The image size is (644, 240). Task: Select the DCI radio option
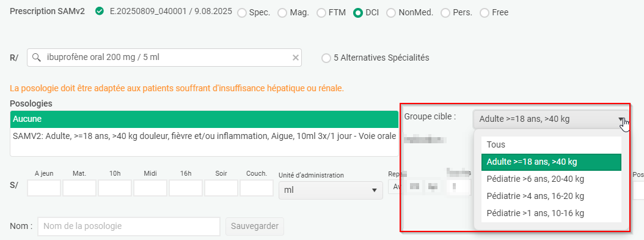(357, 13)
